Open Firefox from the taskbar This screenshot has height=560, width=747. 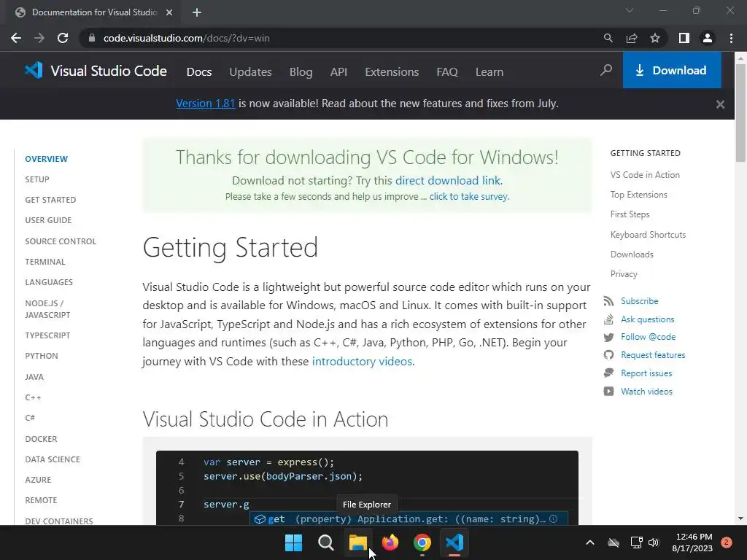390,542
